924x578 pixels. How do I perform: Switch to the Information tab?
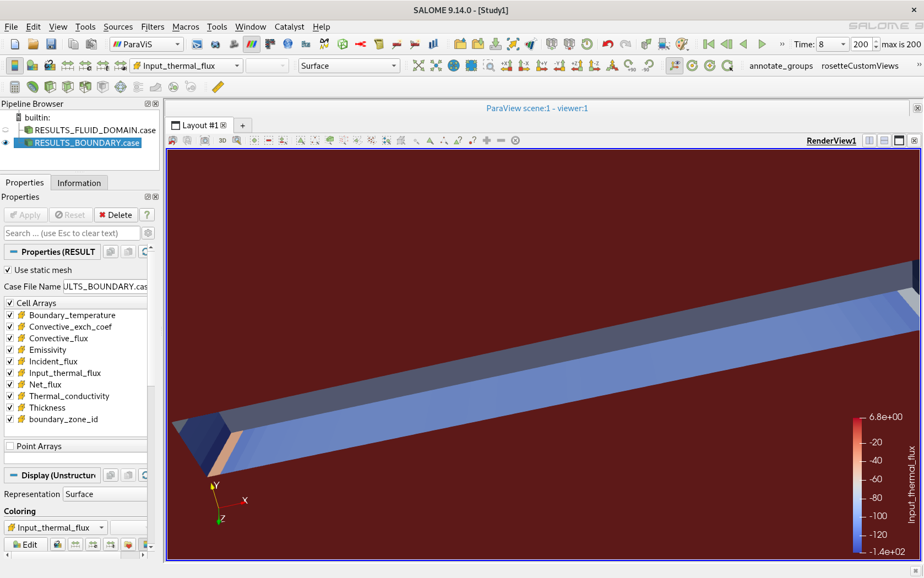pyautogui.click(x=79, y=183)
